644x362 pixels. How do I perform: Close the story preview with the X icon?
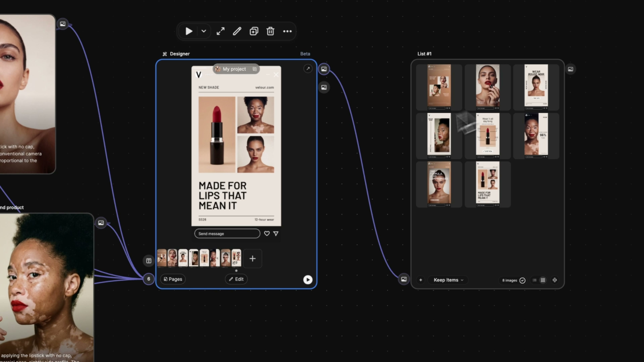pyautogui.click(x=276, y=75)
